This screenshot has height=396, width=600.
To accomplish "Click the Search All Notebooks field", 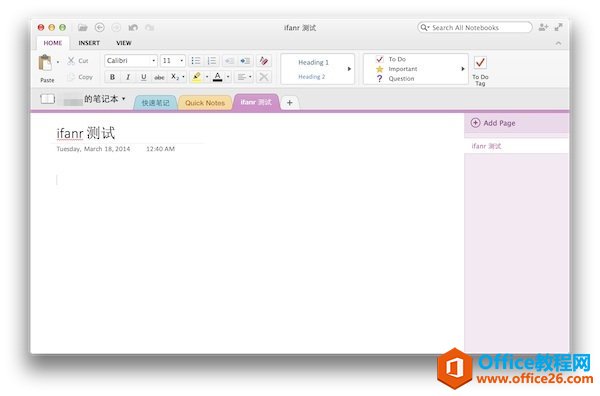I will 475,28.
